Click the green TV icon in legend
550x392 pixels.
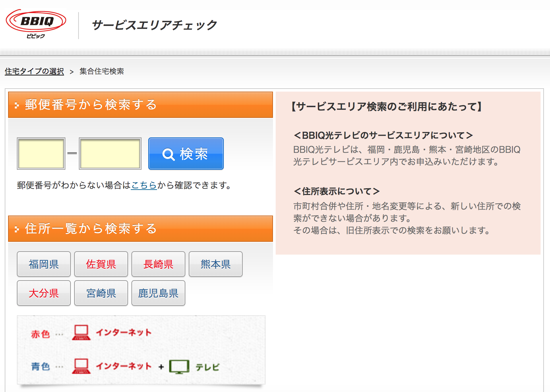pyautogui.click(x=179, y=366)
